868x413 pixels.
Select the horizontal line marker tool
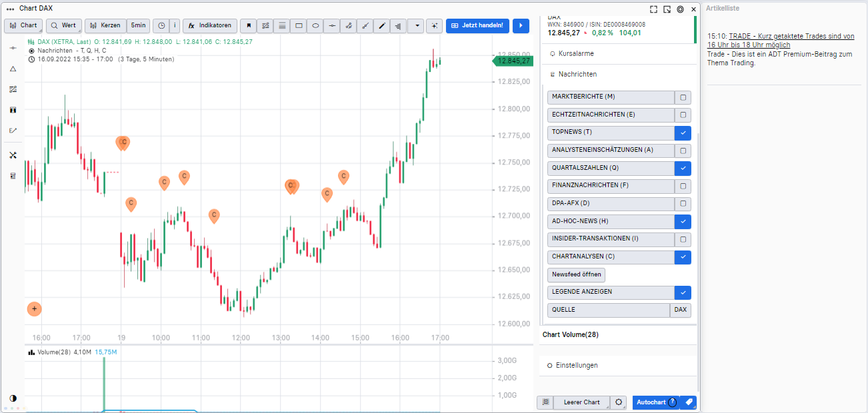pyautogui.click(x=332, y=26)
